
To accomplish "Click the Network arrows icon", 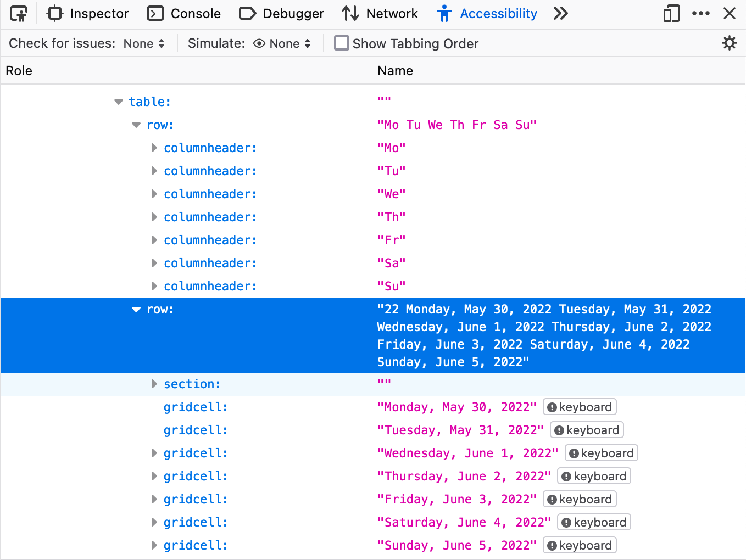I will click(x=351, y=13).
